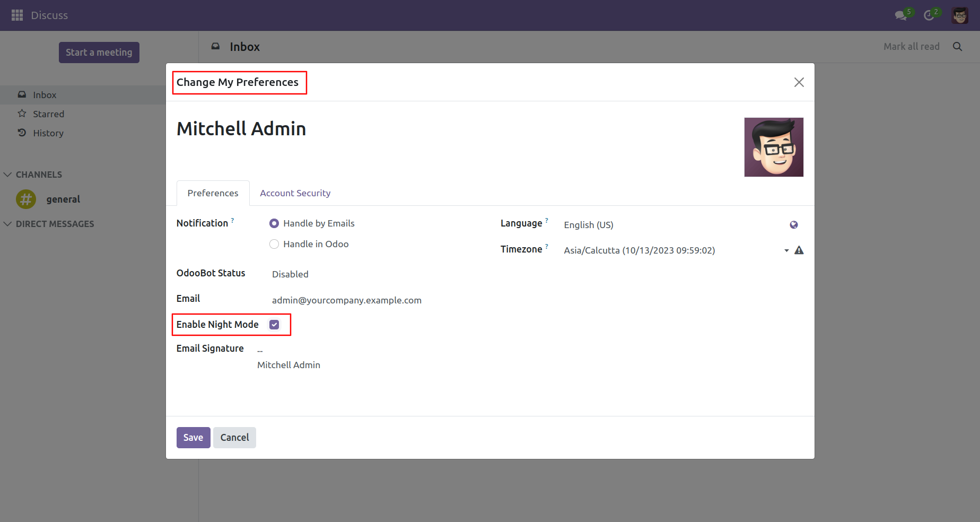Select Handle by Emails radio option
This screenshot has height=522, width=980.
pyautogui.click(x=274, y=223)
